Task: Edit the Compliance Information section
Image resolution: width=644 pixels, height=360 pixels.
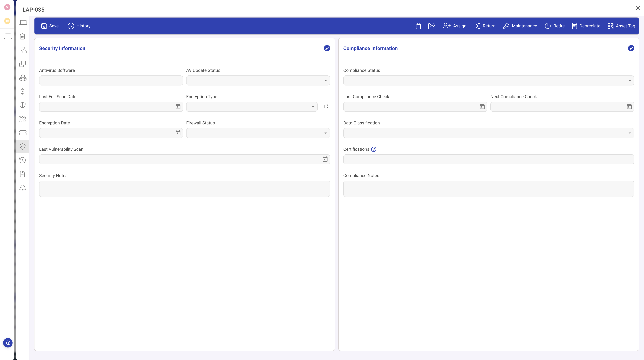Action: (631, 48)
